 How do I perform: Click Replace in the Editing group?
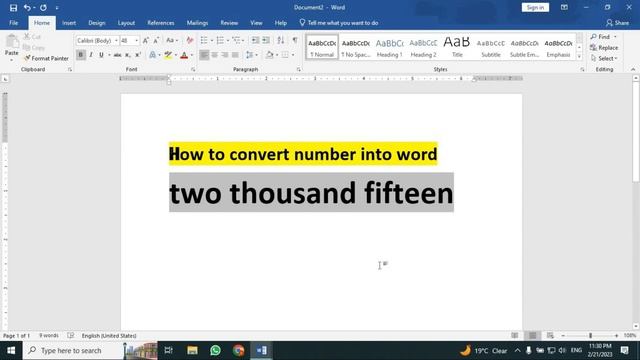(604, 48)
